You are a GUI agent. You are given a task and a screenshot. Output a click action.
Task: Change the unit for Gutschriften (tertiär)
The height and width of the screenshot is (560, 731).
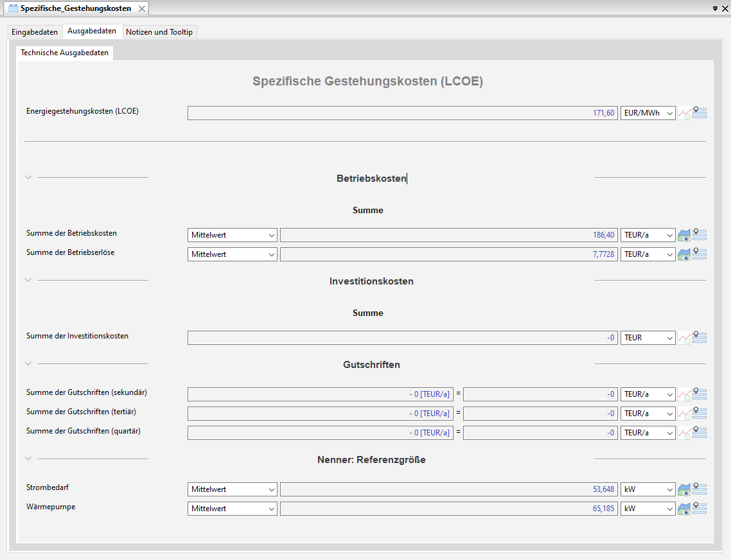pyautogui.click(x=648, y=414)
